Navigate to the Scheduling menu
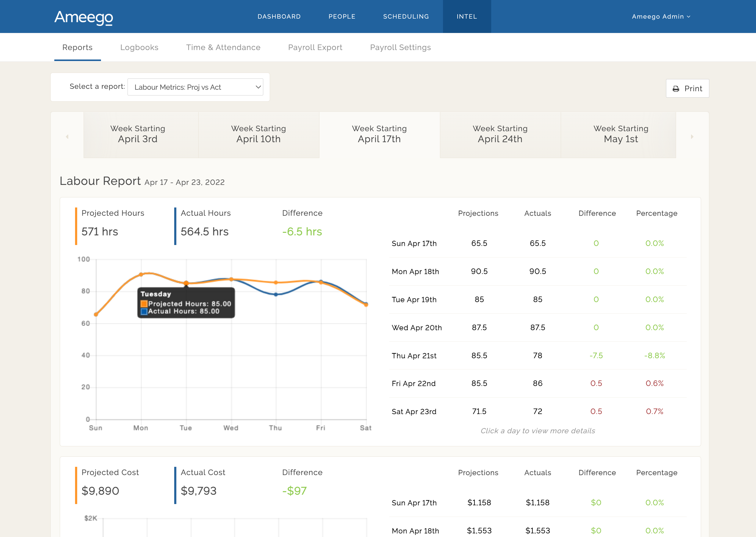 tap(406, 16)
